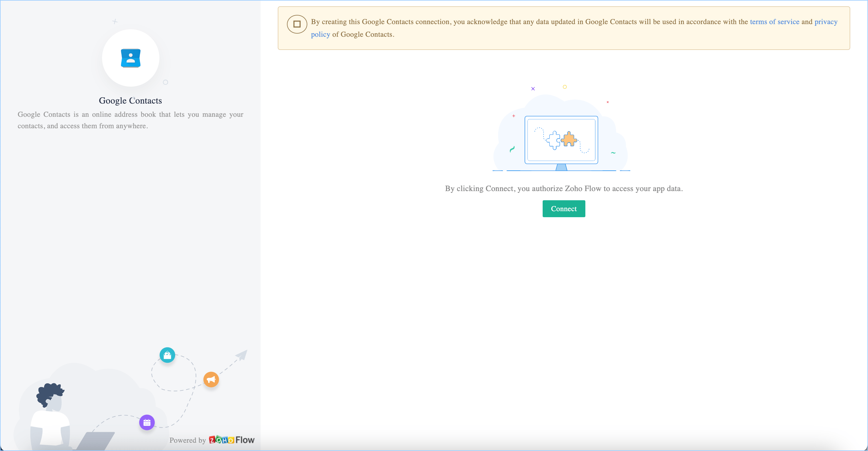This screenshot has width=868, height=451.
Task: Click the purple X decoration above the monitor
Action: 533,89
